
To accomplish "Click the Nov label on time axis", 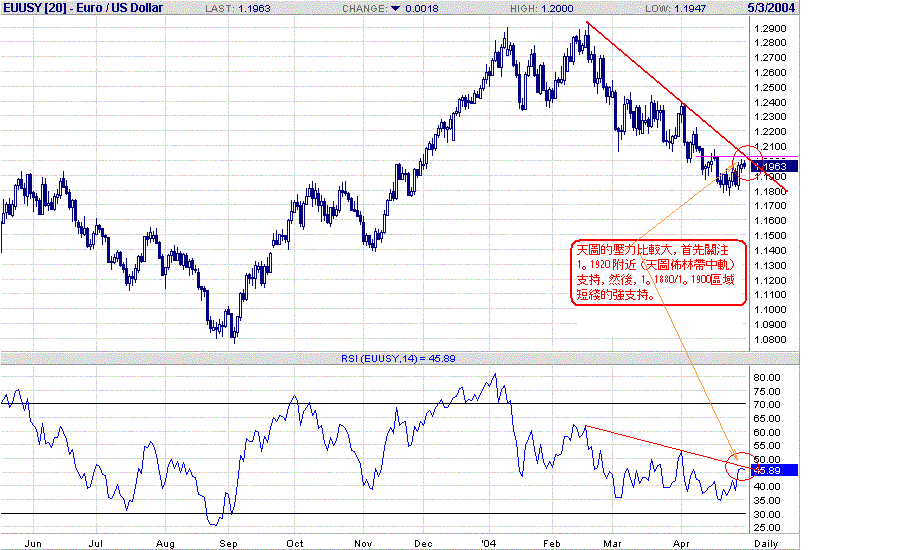I will pyautogui.click(x=363, y=544).
